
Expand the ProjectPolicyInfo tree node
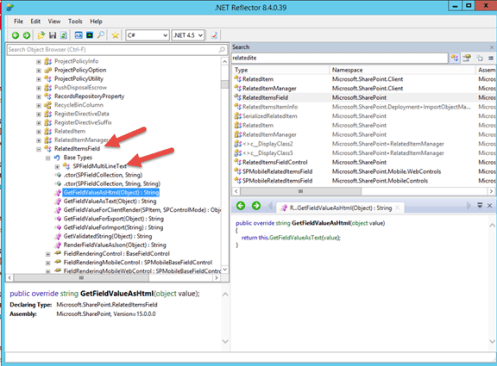(x=39, y=62)
